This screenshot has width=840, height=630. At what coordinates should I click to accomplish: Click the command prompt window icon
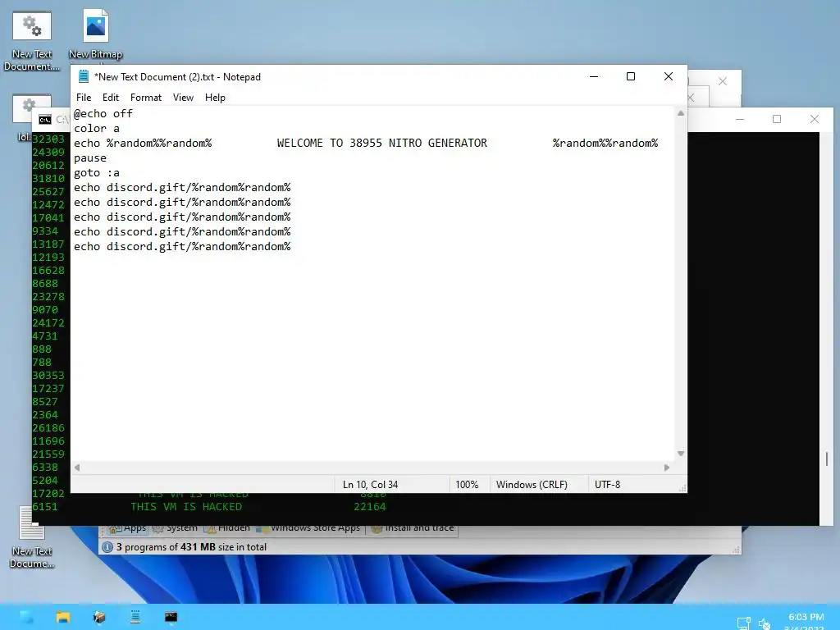45,120
